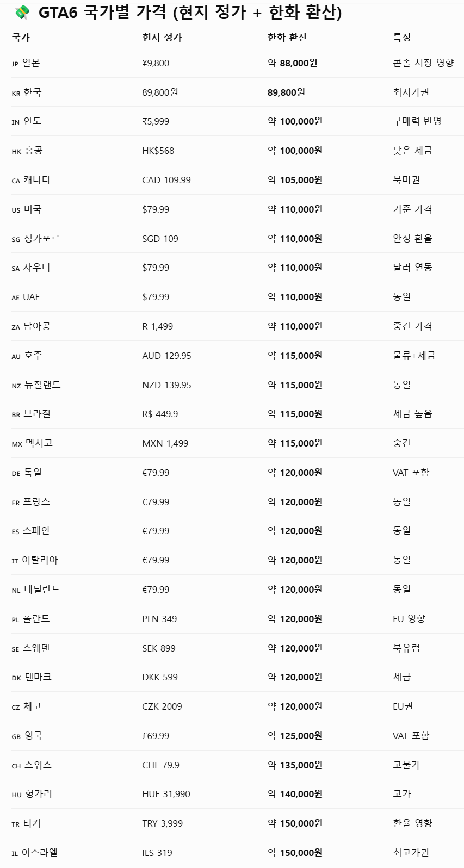Select the 현지 정가 column header

162,37
